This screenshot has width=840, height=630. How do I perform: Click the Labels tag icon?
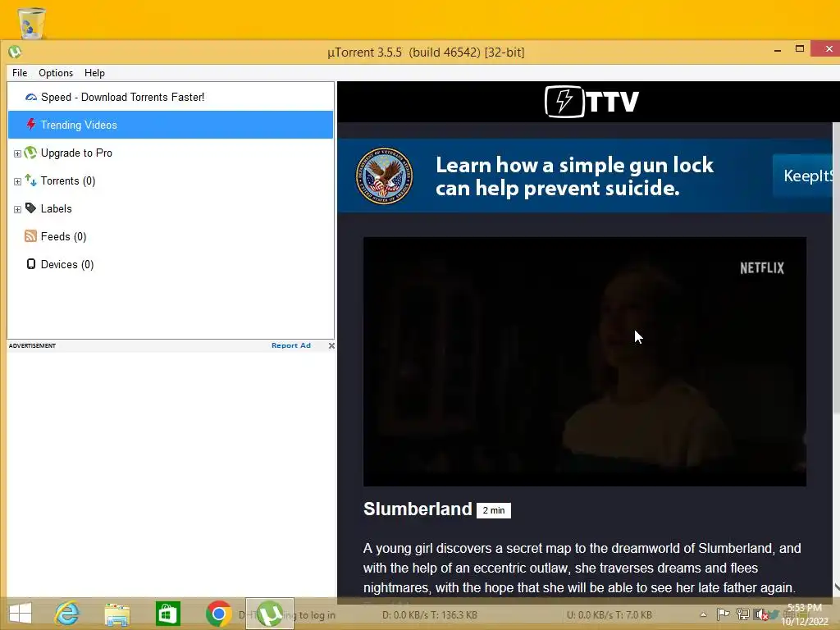tap(30, 208)
